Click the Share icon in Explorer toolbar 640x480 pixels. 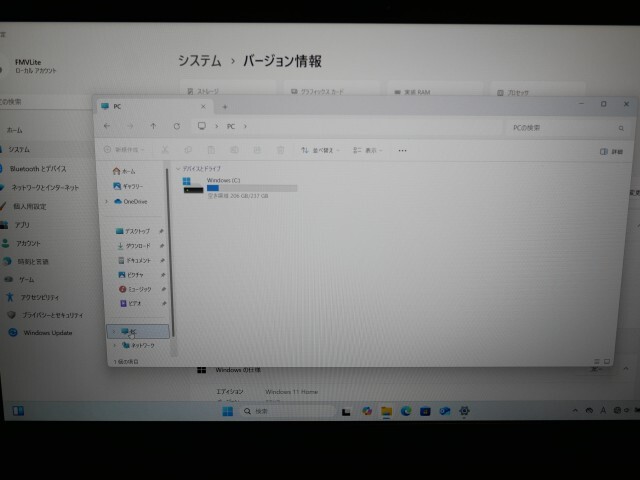click(x=257, y=150)
